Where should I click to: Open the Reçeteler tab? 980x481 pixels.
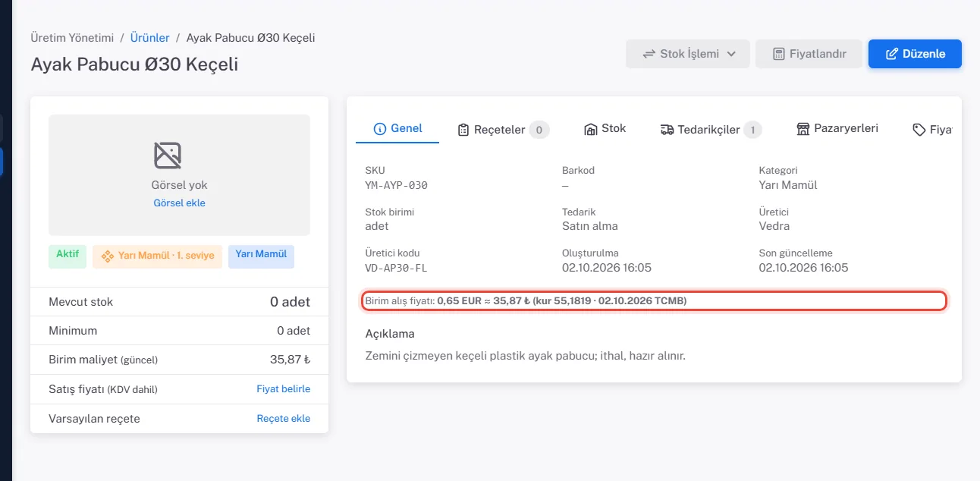tap(503, 130)
